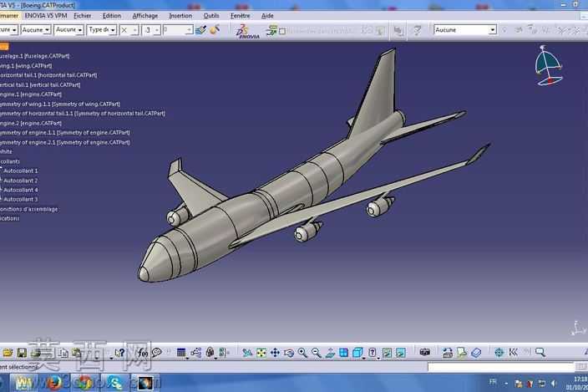Open the Outils menu
The width and height of the screenshot is (588, 392).
point(211,15)
